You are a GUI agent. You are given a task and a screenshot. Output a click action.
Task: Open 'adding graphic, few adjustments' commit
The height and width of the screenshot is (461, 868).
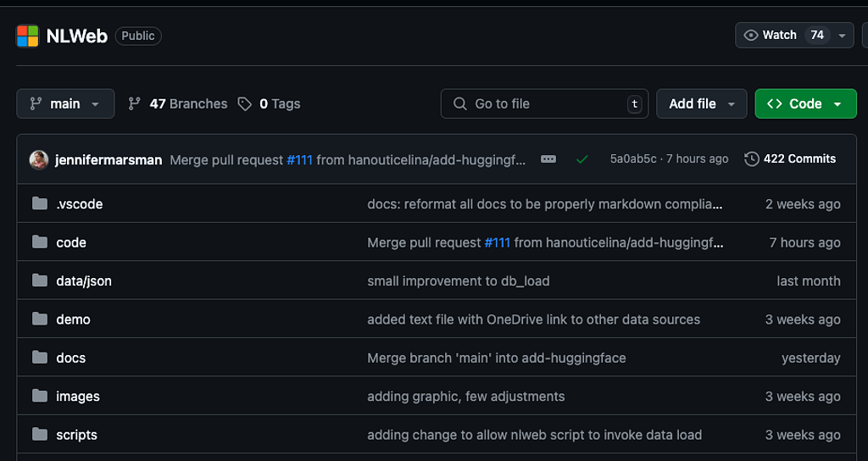(466, 397)
